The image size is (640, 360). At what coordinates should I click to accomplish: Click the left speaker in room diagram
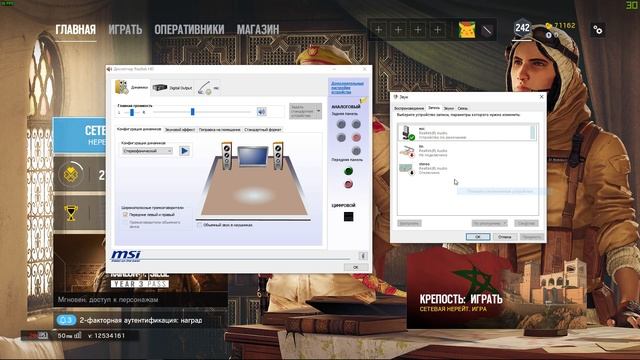click(x=227, y=156)
